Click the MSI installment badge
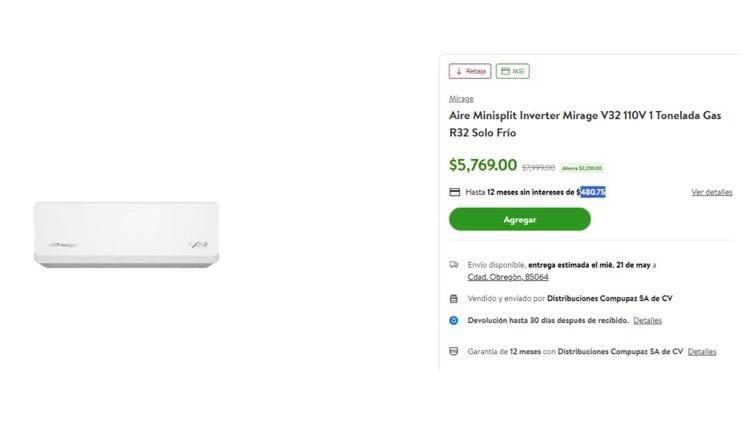Viewport: 750px width, 421px height. click(512, 71)
